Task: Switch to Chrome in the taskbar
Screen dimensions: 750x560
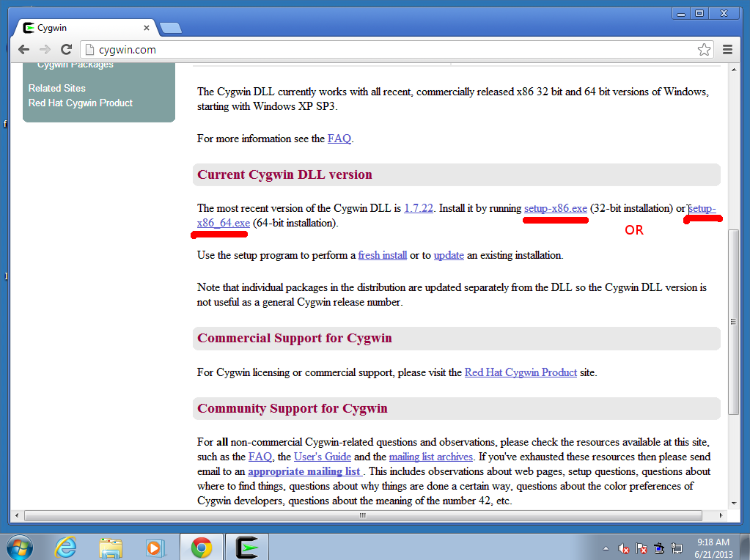Action: pyautogui.click(x=202, y=548)
